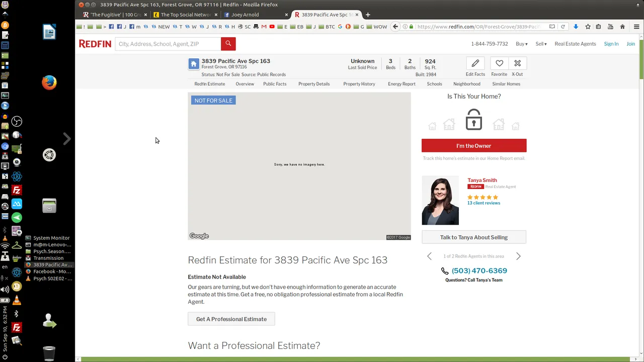Screen dimensions: 644x362
Task: Open Real Estate Agents link
Action: pos(575,44)
